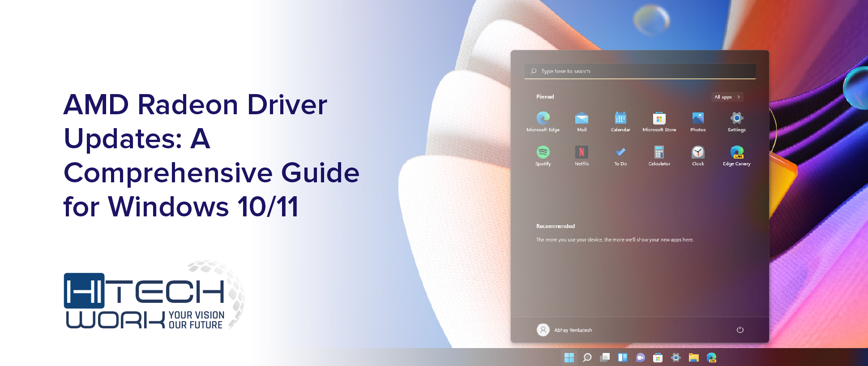The width and height of the screenshot is (868, 366).
Task: Open Settings gear on the taskbar
Action: (676, 357)
